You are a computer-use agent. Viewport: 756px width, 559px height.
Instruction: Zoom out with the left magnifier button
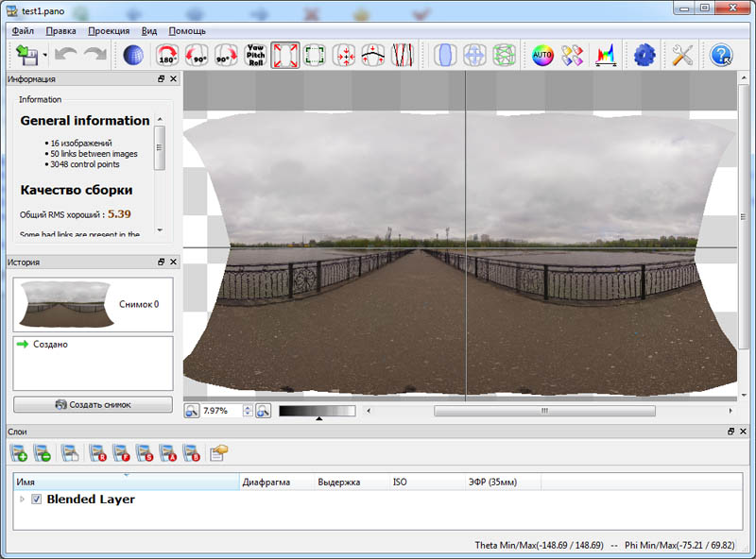click(x=192, y=411)
